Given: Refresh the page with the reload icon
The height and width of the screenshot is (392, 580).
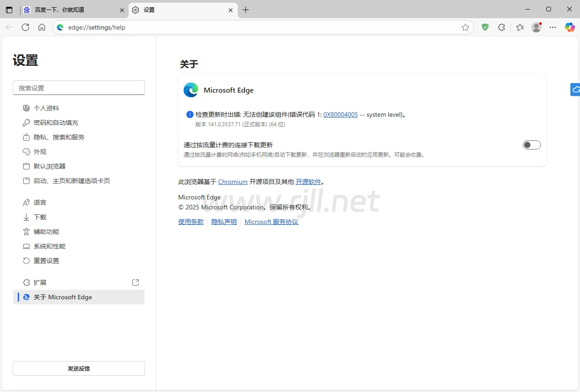Looking at the screenshot, I should (25, 27).
